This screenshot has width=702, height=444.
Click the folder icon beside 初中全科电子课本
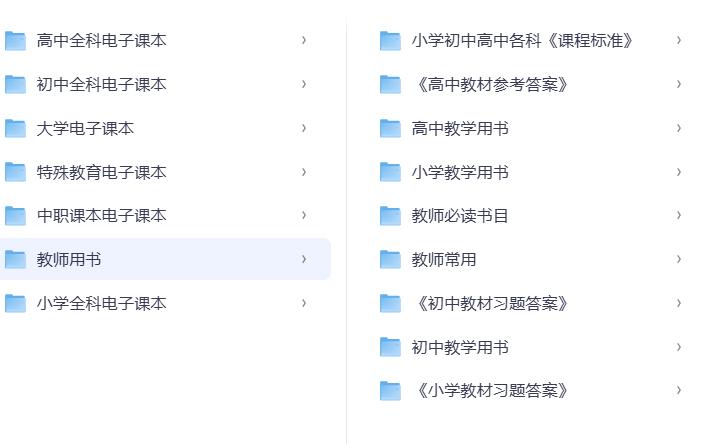tap(15, 84)
